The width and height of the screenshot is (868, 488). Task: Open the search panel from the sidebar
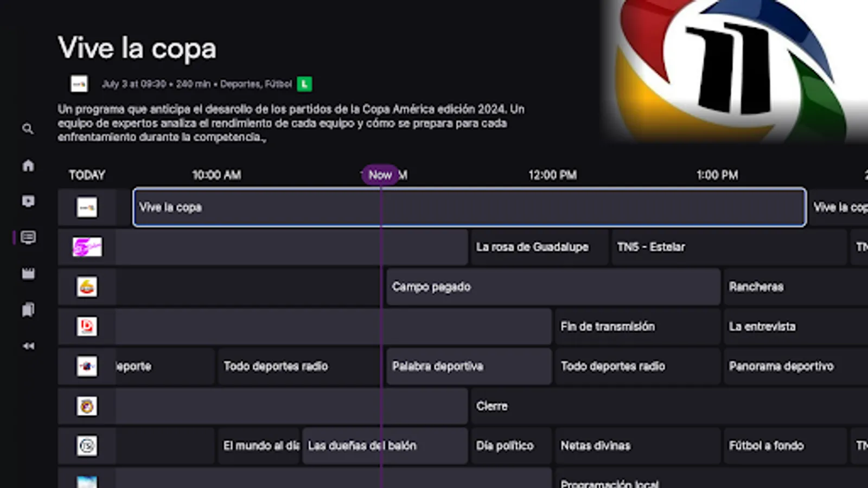(x=28, y=129)
